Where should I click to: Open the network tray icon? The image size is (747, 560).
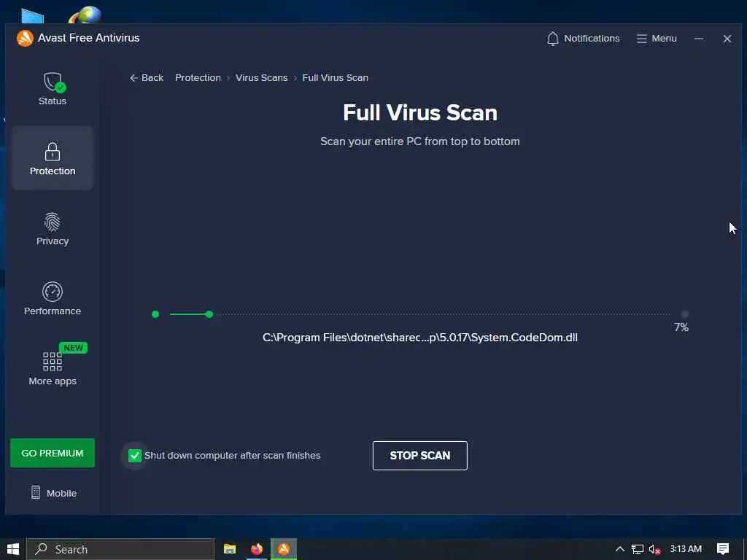click(x=638, y=550)
